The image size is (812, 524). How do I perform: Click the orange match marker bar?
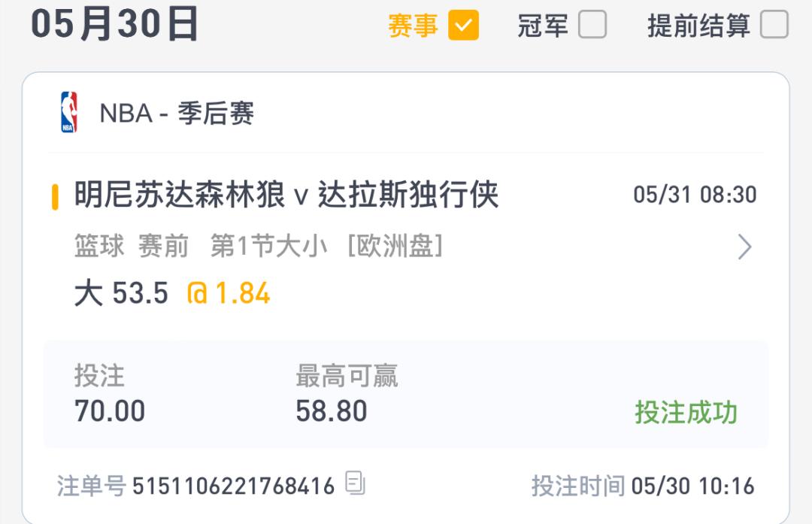tap(55, 197)
